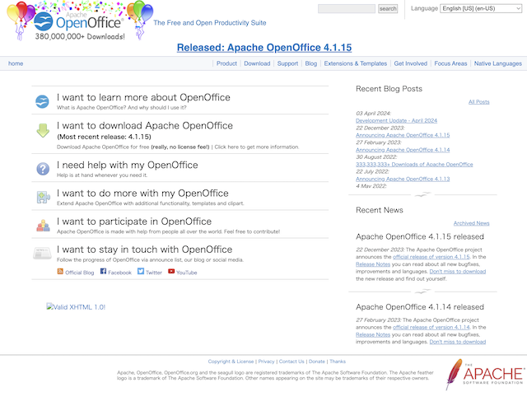527x420 pixels.
Task: Click Apache OpenOffice 4.1.14 released heading
Action: [420, 307]
